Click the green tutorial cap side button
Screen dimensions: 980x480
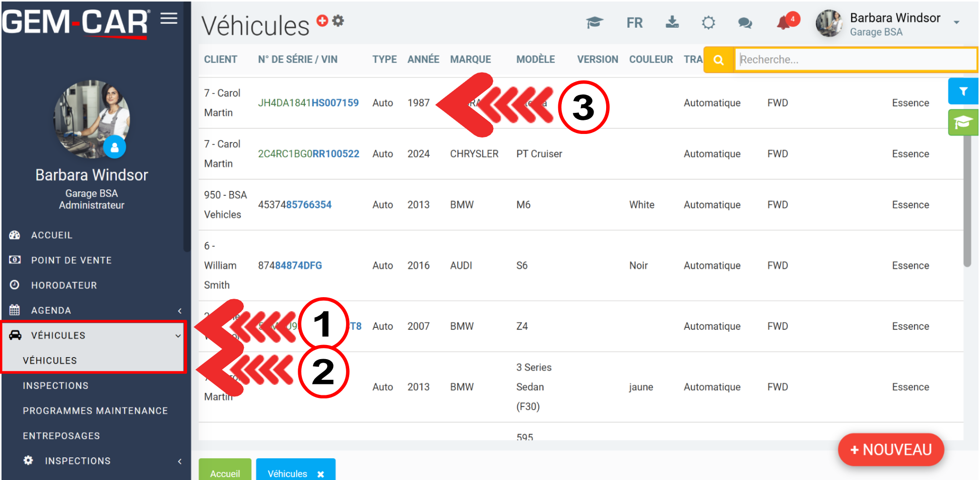point(962,123)
